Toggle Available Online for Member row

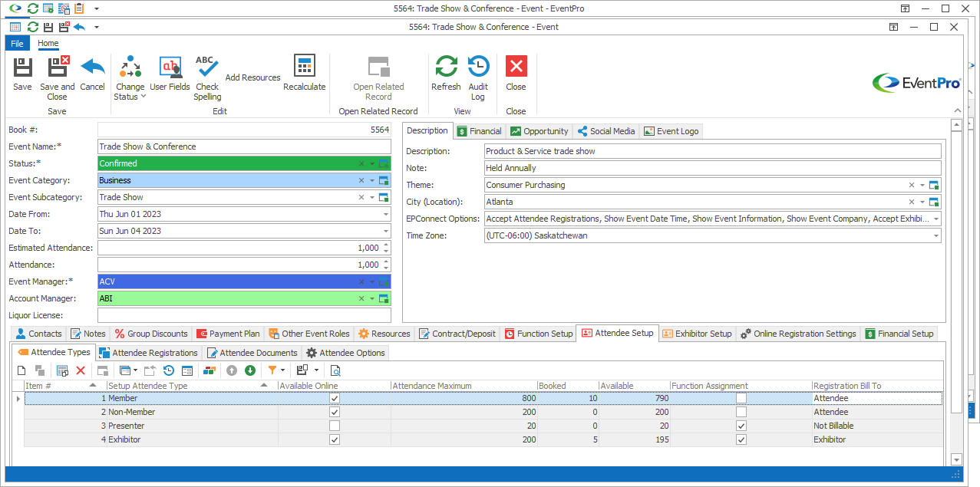[334, 399]
